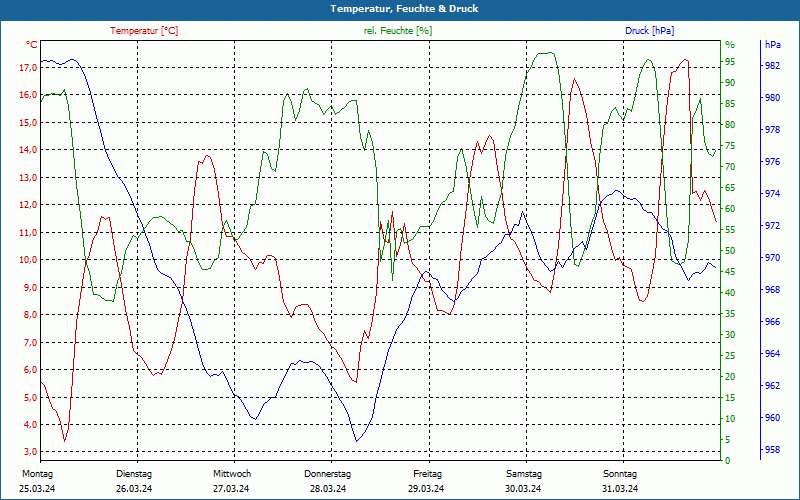800x500 pixels.
Task: Click the date 31.03.24
Action: pos(620,489)
